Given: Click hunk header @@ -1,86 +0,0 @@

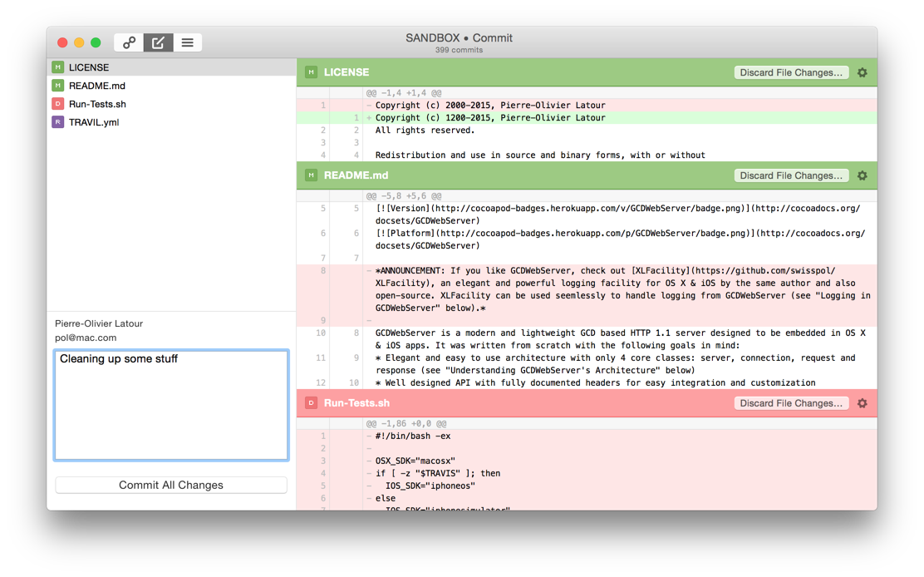Looking at the screenshot, I should [406, 424].
